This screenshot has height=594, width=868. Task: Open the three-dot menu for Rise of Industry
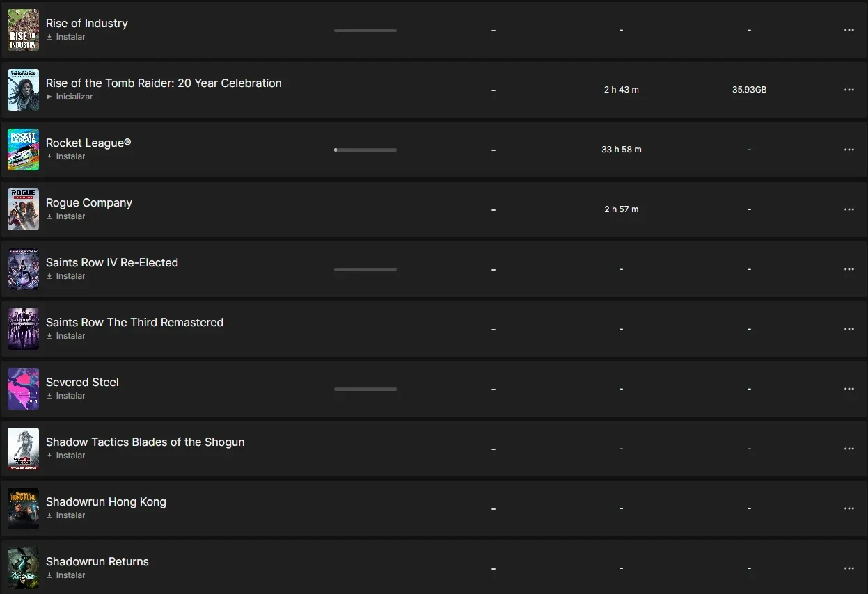click(849, 30)
